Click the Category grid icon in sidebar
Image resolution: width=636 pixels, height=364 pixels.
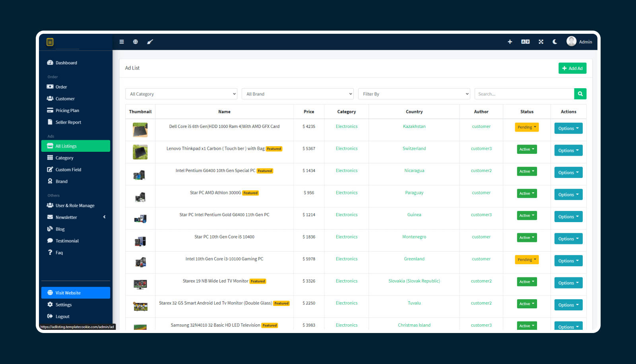coord(50,158)
